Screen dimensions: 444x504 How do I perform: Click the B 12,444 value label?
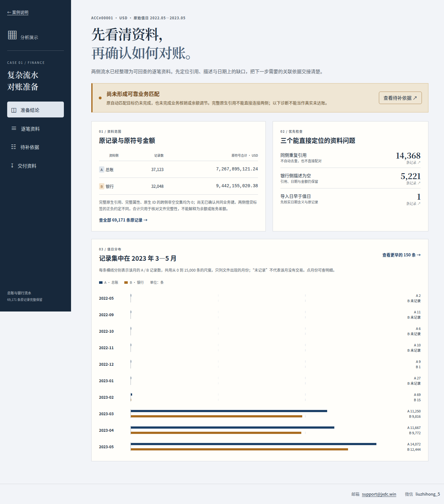click(414, 449)
